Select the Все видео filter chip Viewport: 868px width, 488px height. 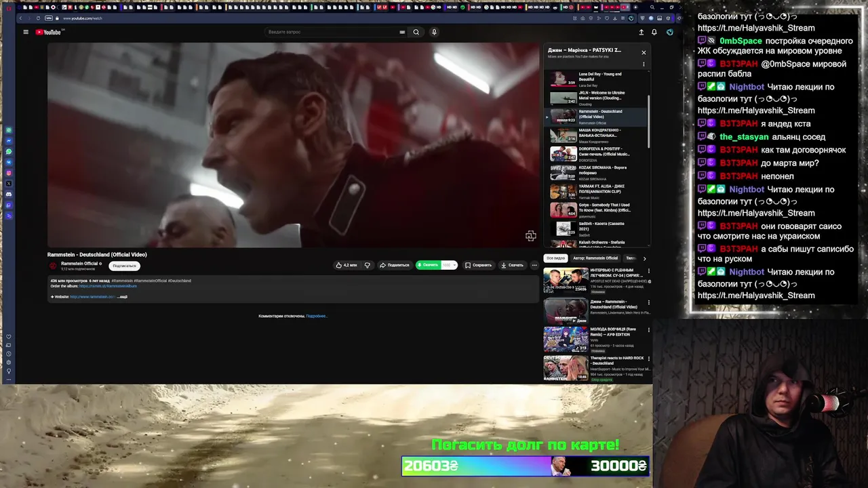coord(555,258)
